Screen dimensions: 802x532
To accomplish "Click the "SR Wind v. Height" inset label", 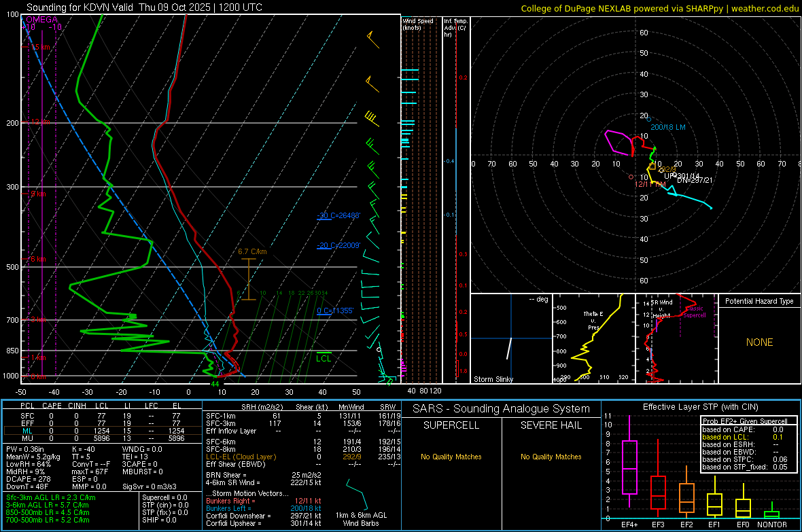I will coord(661,309).
